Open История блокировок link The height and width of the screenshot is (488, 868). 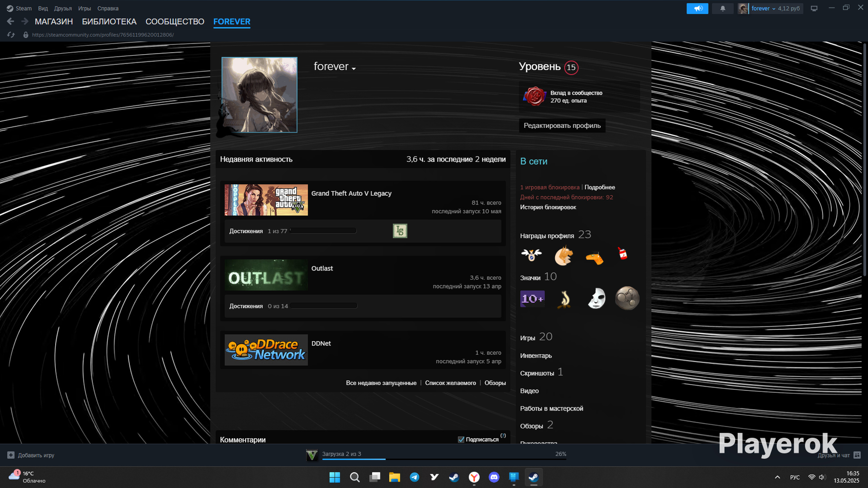[x=548, y=207]
